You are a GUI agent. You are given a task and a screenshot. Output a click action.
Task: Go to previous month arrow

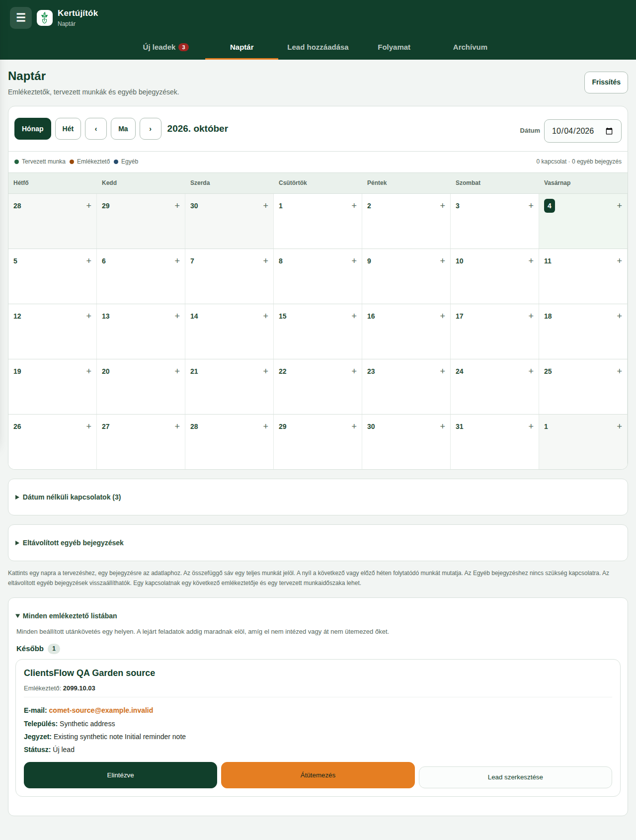(96, 129)
